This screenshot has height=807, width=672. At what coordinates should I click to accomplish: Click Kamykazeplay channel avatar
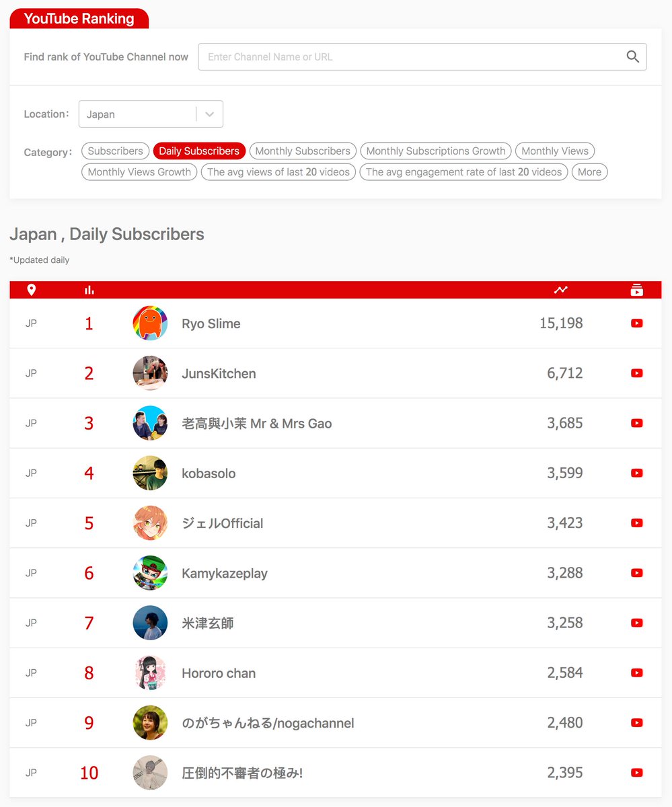pos(150,573)
